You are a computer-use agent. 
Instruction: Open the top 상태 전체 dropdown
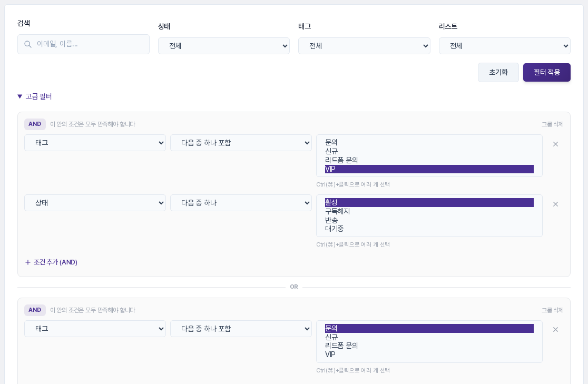coord(223,46)
